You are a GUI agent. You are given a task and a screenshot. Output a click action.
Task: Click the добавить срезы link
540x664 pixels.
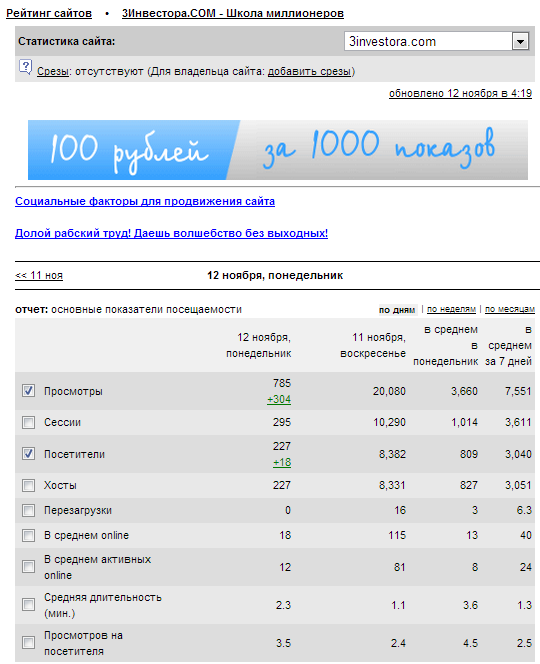[x=309, y=71]
